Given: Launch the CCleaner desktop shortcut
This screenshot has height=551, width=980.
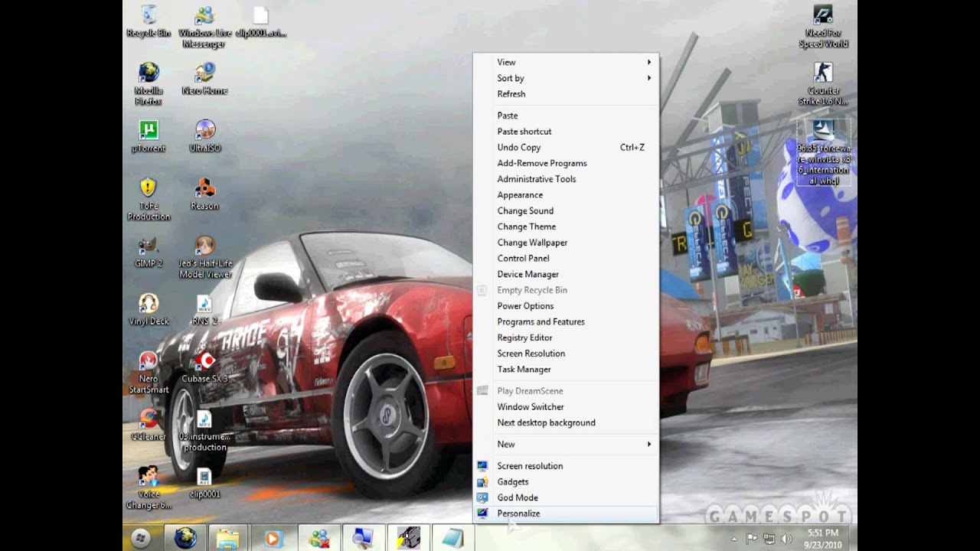Looking at the screenshot, I should tap(149, 425).
